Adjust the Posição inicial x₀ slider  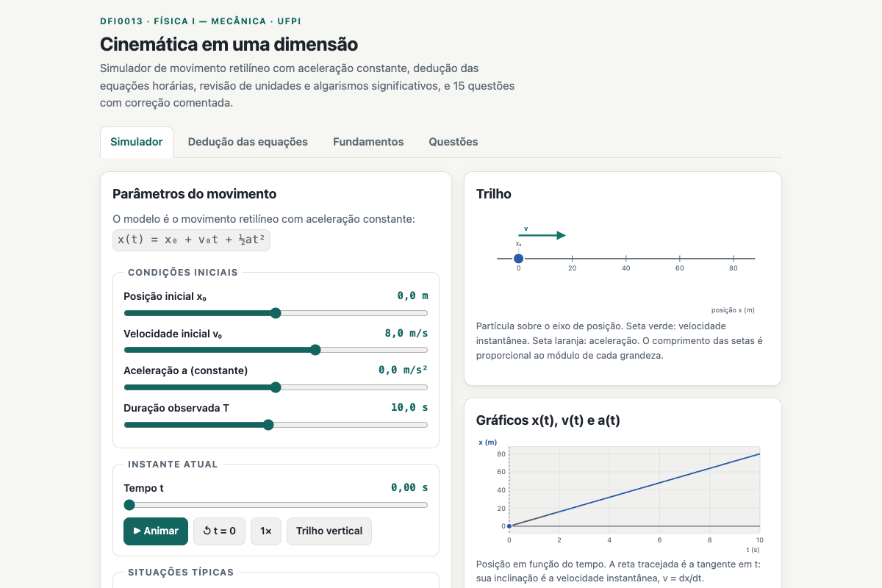pos(276,313)
